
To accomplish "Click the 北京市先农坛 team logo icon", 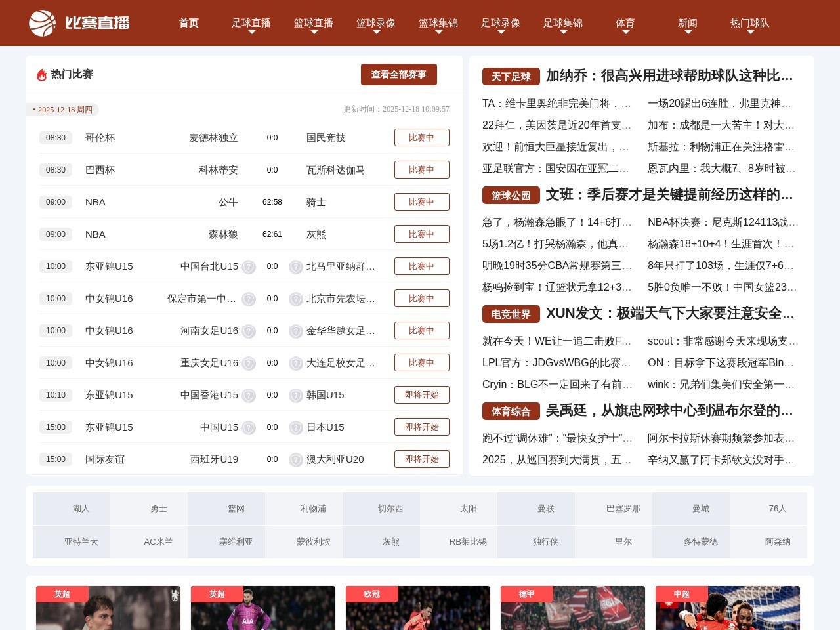I will tap(296, 299).
